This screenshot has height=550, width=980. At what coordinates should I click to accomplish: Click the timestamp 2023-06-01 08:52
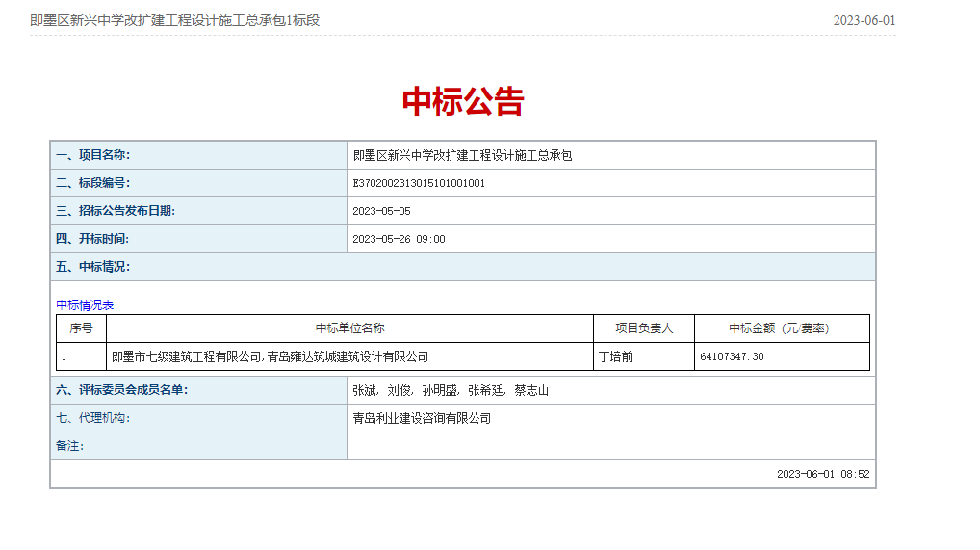(x=822, y=474)
